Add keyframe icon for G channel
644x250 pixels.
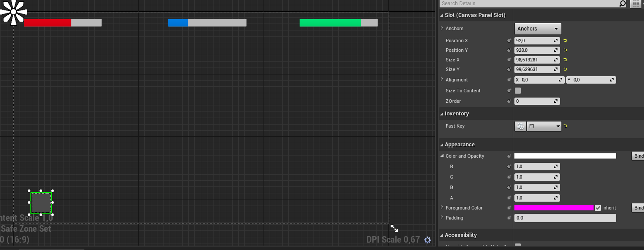[509, 177]
